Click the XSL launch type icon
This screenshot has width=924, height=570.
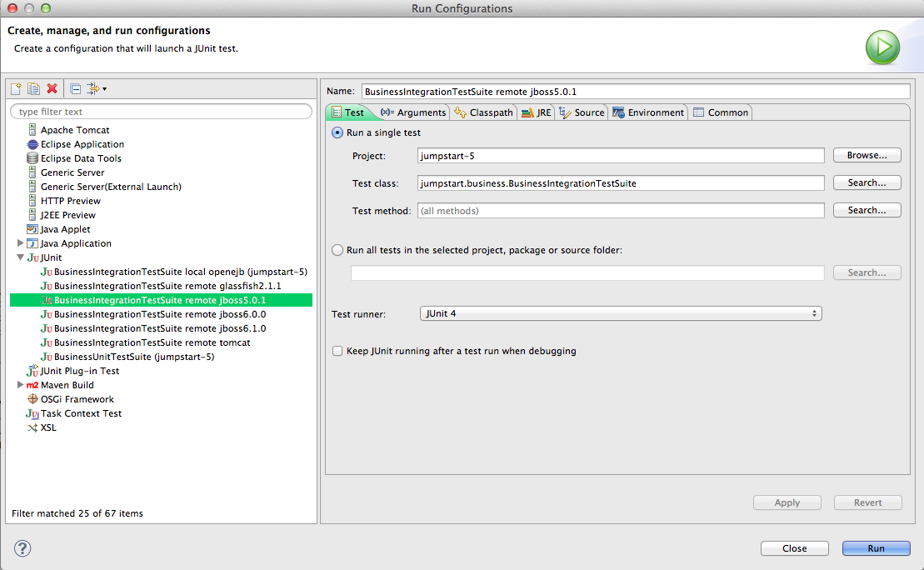[x=32, y=427]
